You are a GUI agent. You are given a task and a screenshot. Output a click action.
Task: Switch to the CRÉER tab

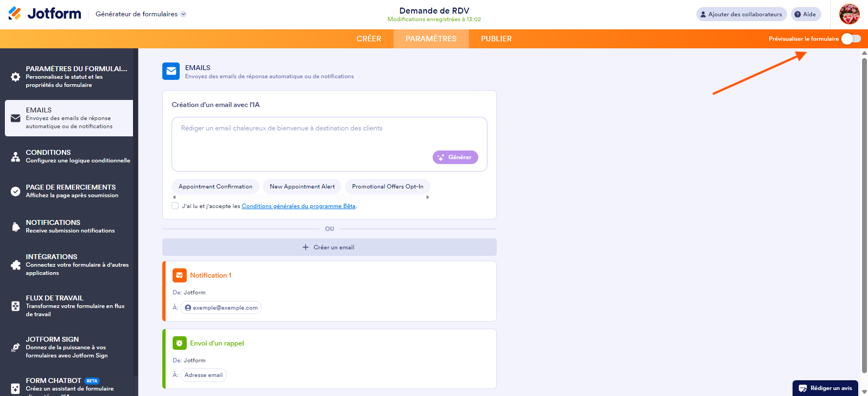pos(369,39)
